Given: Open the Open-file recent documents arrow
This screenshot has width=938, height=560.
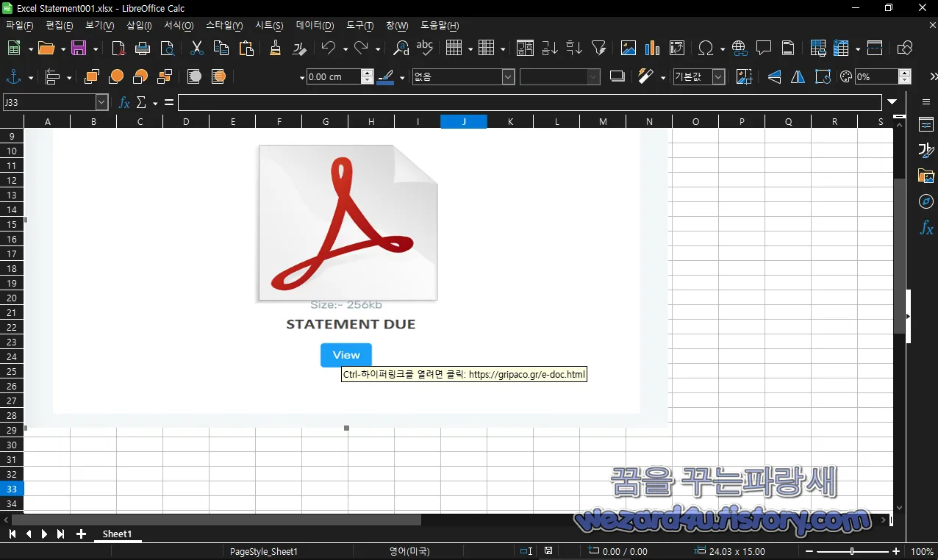Looking at the screenshot, I should point(63,49).
